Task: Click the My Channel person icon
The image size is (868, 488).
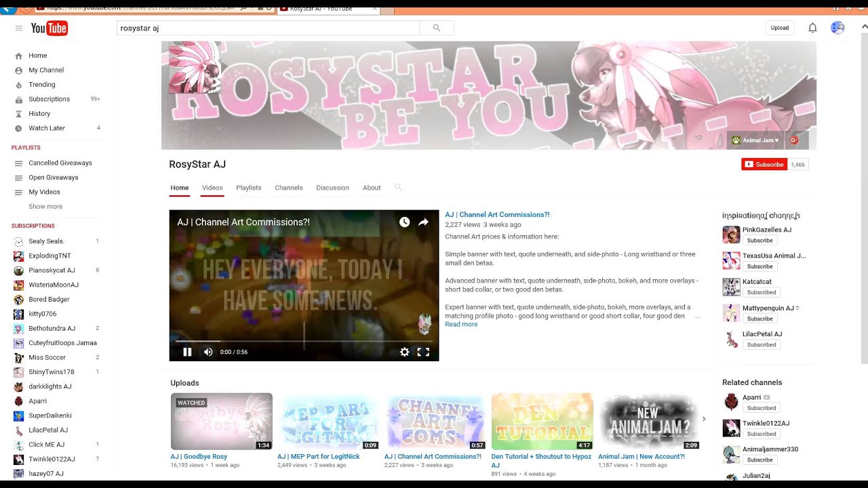Action: click(18, 70)
